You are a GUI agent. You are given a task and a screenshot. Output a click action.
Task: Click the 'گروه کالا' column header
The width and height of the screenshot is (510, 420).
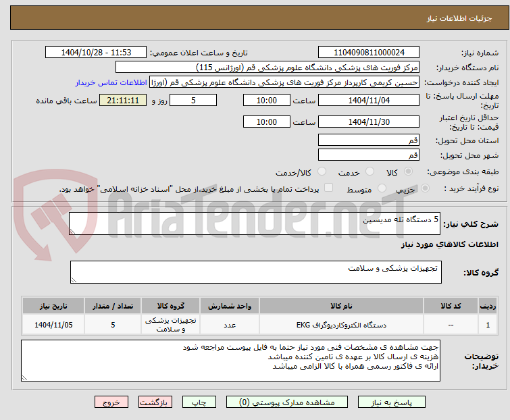click(x=170, y=306)
